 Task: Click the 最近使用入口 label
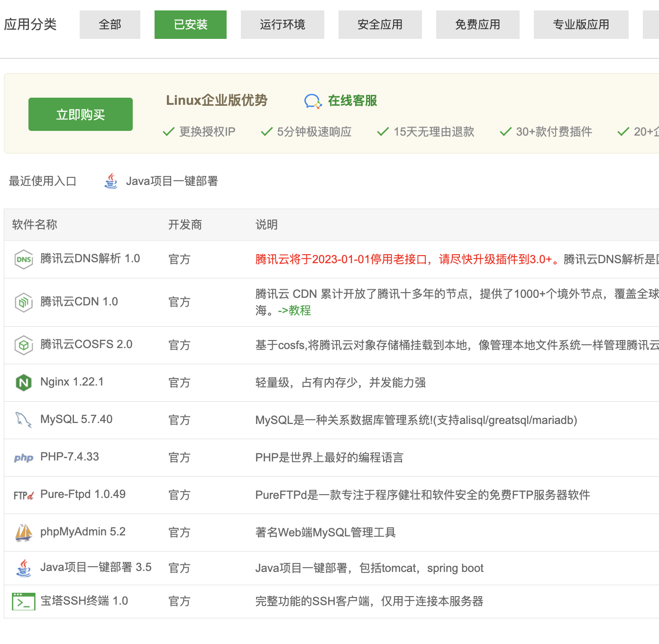pos(43,181)
